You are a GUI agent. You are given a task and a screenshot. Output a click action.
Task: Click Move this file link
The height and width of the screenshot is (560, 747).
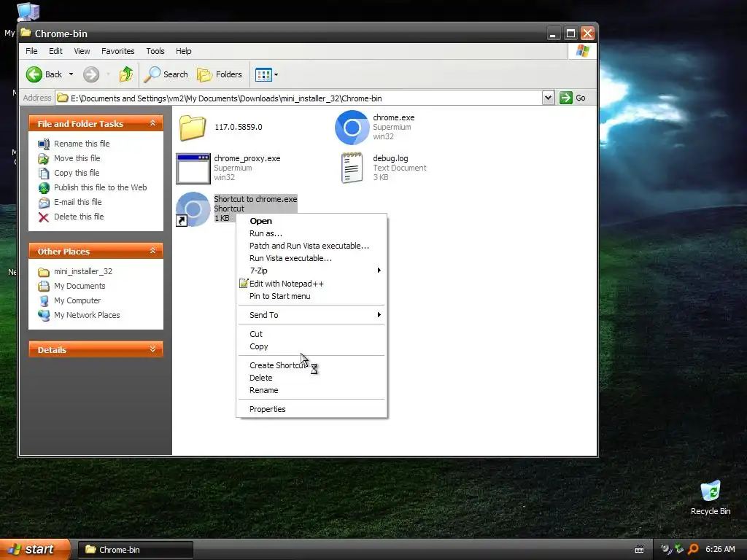77,158
